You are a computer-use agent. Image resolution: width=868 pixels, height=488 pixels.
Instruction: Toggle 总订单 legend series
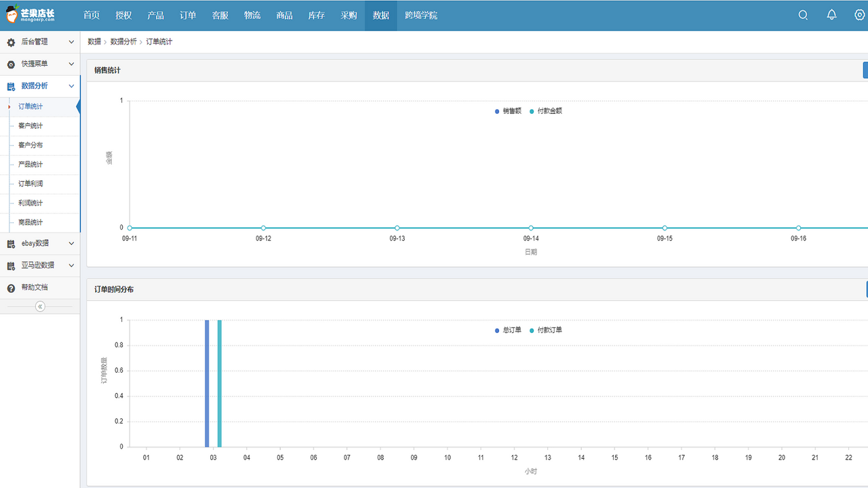[508, 330]
